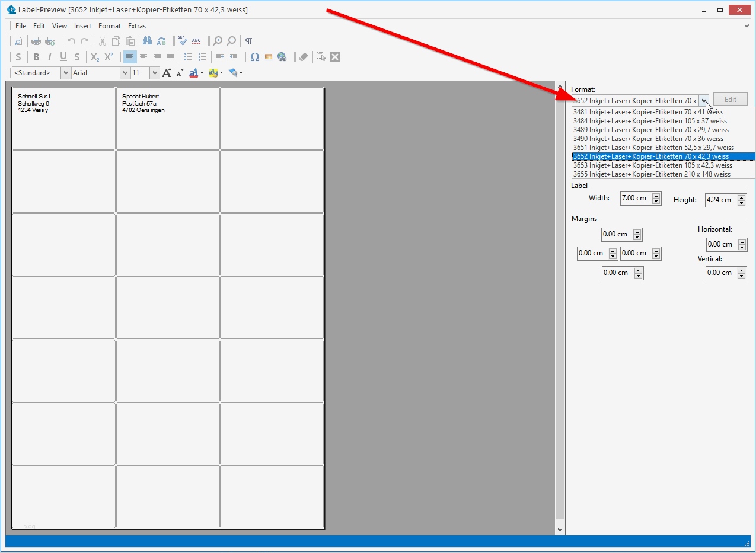Increase Vertical spacing with up arrow

(742, 270)
